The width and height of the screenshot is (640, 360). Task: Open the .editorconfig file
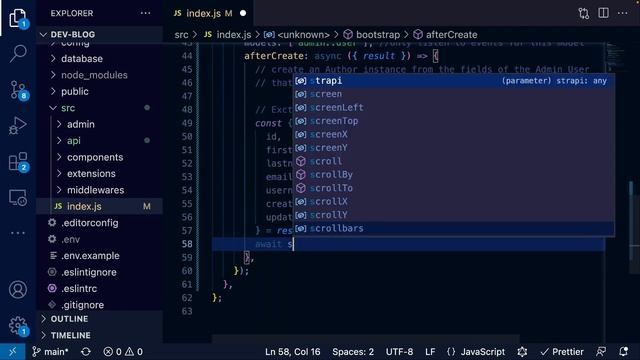click(x=100, y=223)
